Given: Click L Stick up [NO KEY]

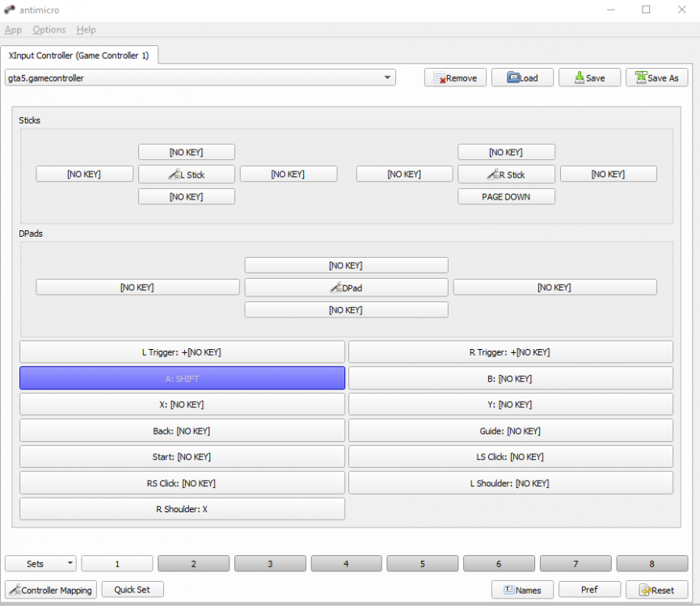Looking at the screenshot, I should pos(187,152).
